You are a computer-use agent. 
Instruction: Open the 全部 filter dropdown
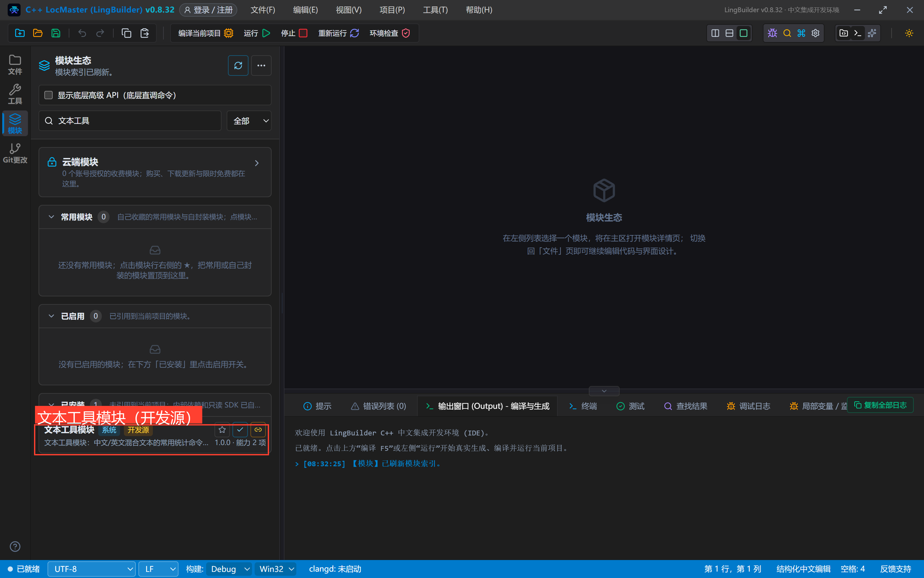coord(249,121)
